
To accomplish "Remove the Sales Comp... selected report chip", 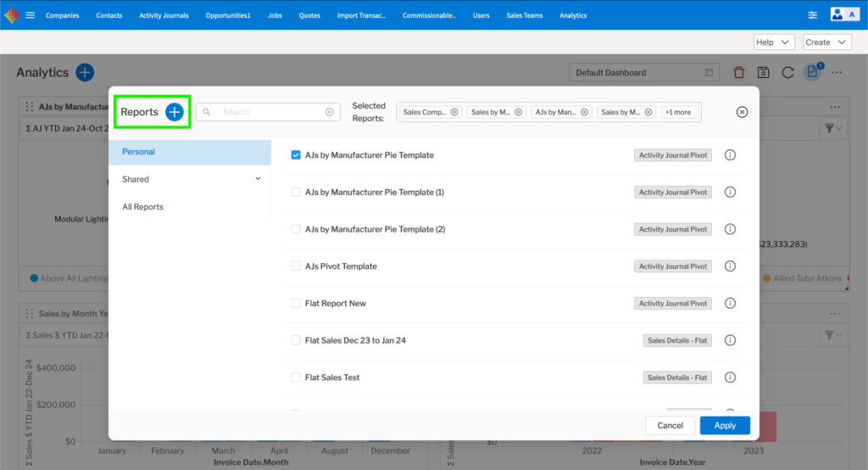I will tap(454, 112).
